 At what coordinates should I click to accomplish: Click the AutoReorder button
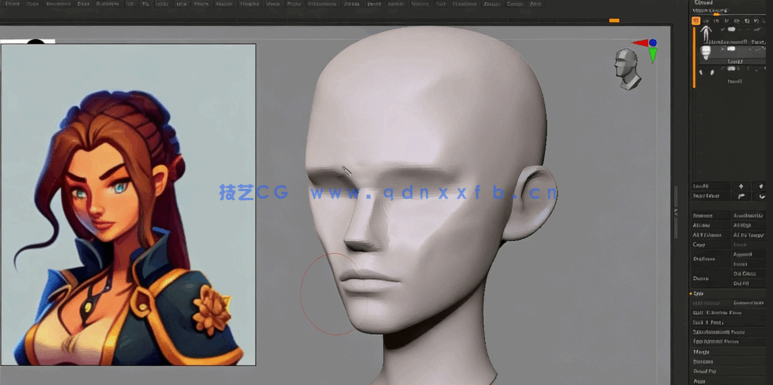[x=748, y=215]
